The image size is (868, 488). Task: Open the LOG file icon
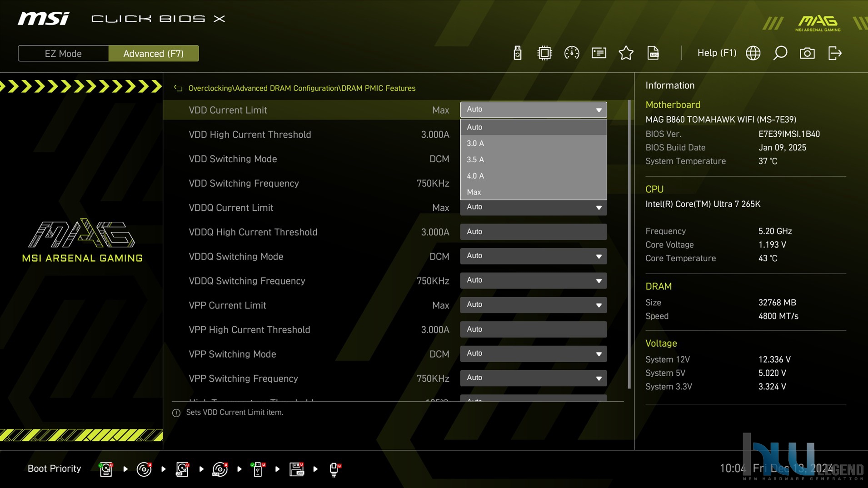(653, 53)
